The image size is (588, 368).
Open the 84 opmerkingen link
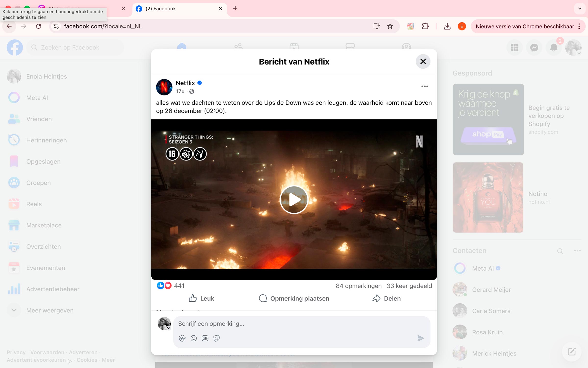[358, 286]
